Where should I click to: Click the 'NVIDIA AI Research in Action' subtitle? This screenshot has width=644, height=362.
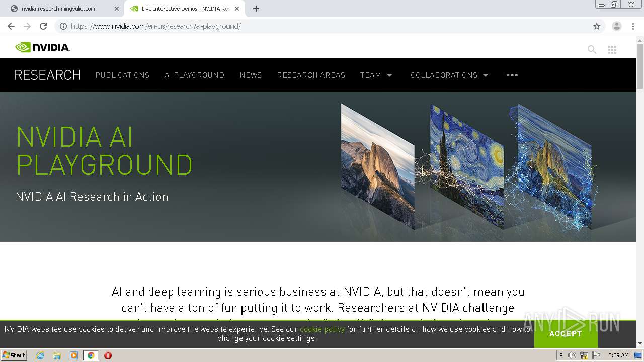coord(92,197)
